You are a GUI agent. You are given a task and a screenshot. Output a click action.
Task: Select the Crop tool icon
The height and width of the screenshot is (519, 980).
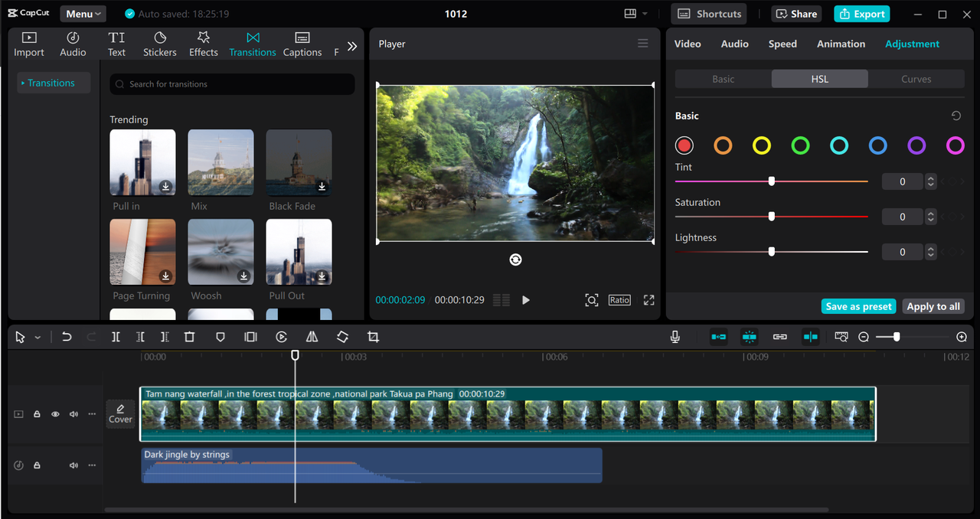[373, 337]
